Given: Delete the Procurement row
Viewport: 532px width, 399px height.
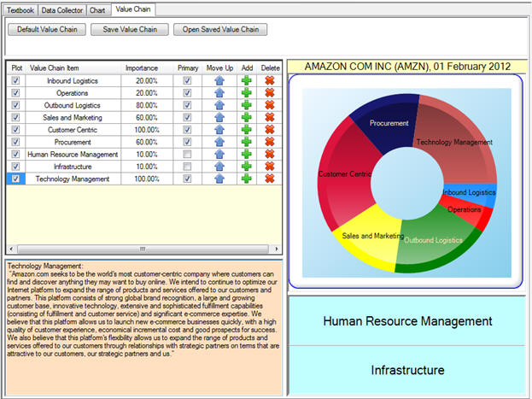Looking at the screenshot, I should click(x=270, y=142).
